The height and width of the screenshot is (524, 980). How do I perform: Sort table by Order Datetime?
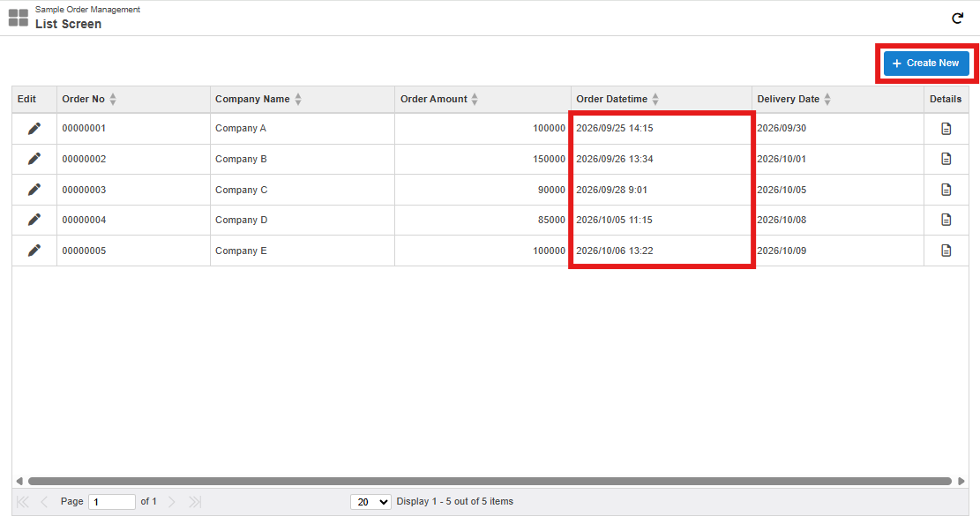[655, 99]
